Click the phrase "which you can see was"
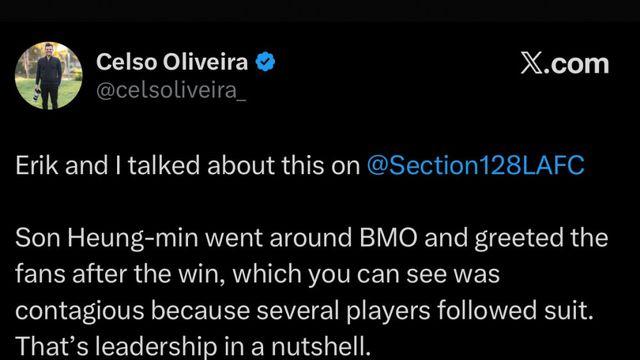This screenshot has height=360, width=640. 366,274
